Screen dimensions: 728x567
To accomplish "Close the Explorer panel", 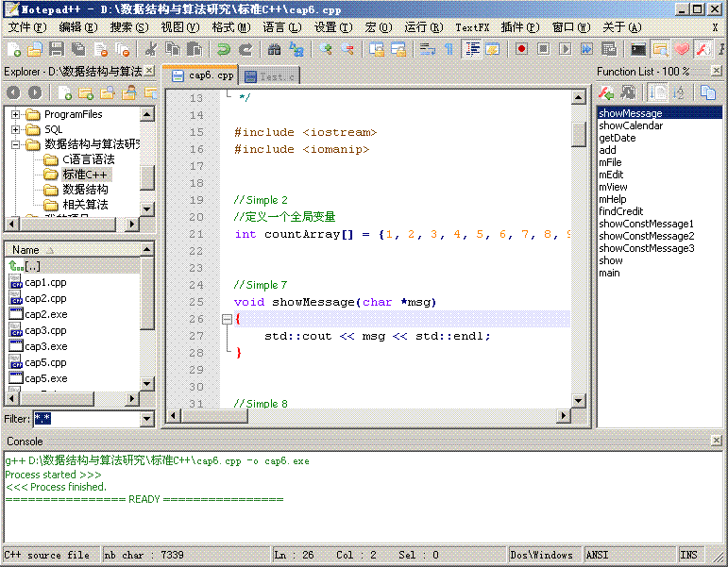I will tap(149, 71).
